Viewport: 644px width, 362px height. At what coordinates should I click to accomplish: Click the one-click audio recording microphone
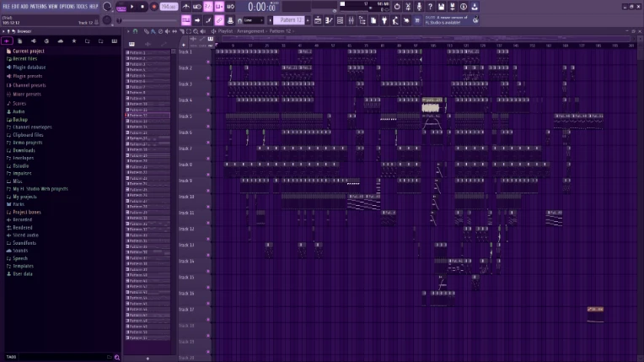(419, 7)
